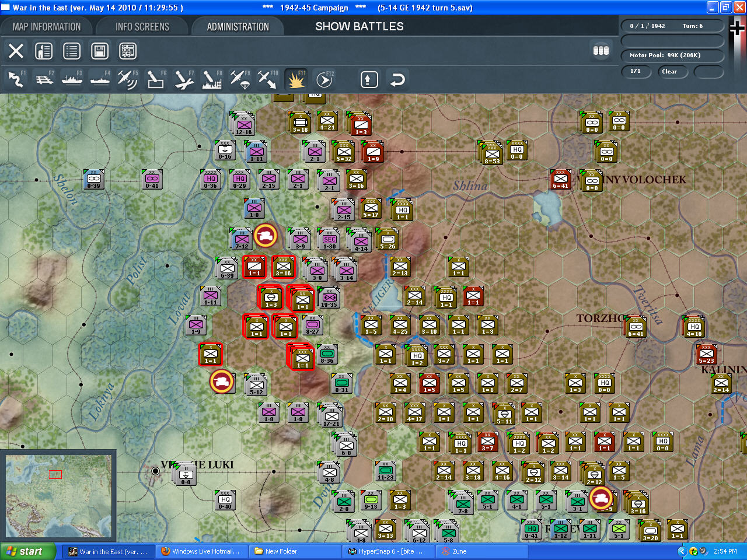The image size is (747, 560).
Task: Select the F1 move mode icon
Action: [16, 79]
